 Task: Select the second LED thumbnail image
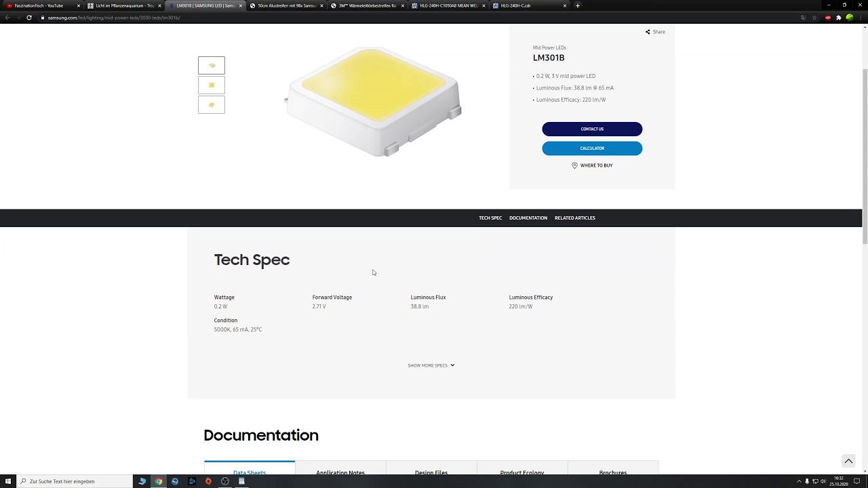click(212, 85)
